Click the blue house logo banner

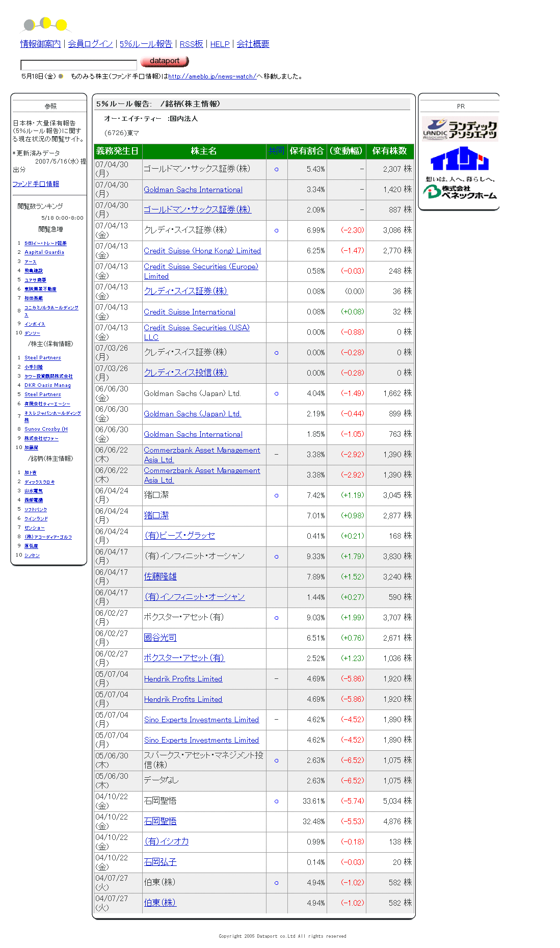459,159
